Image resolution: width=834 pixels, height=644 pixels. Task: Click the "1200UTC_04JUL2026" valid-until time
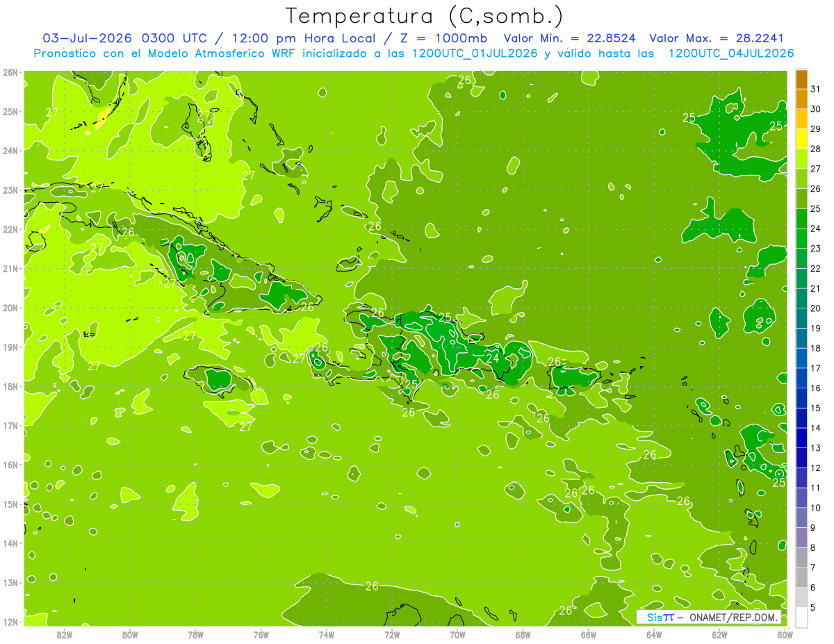tap(730, 53)
